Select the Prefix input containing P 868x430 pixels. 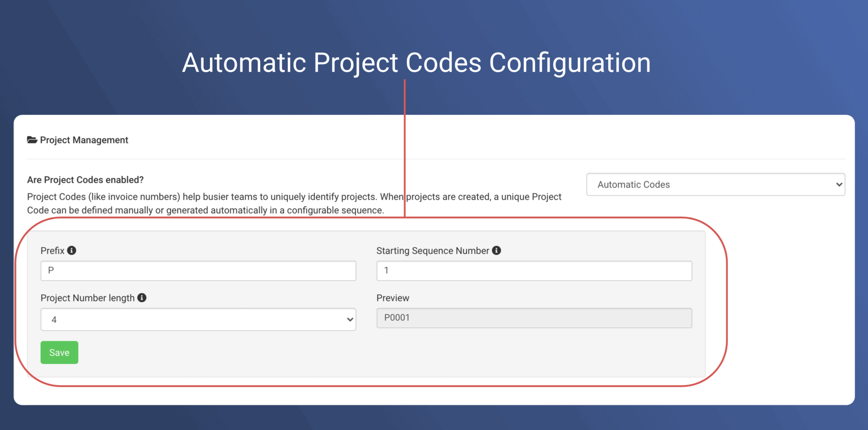pyautogui.click(x=198, y=271)
